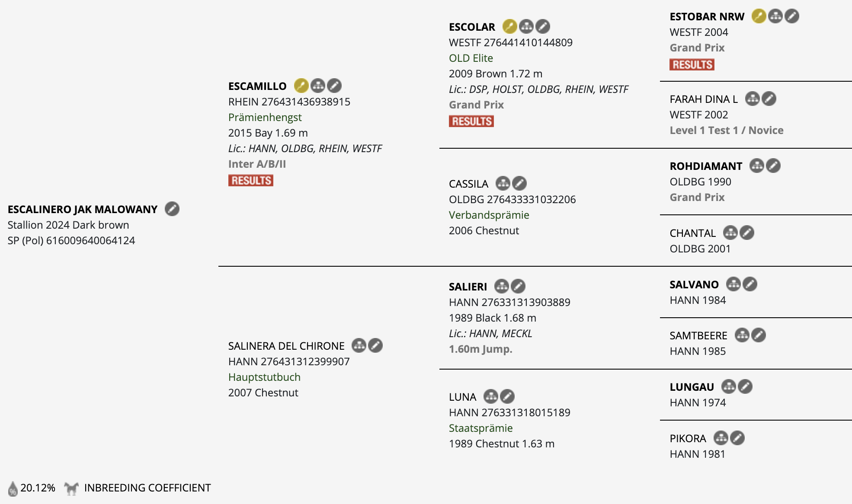Open the pedigree tree icon beside Salieri
The image size is (852, 504).
(502, 287)
